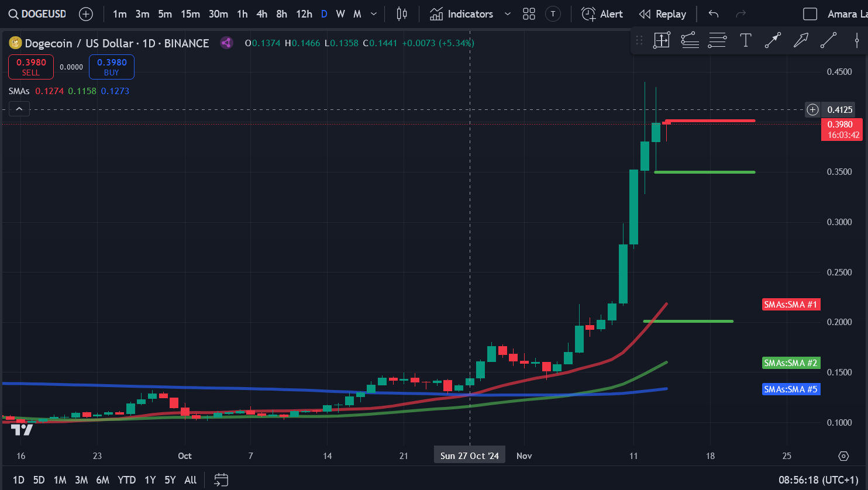Set range to 3M at bottom bar
Screen dimensions: 868x490
[81, 480]
